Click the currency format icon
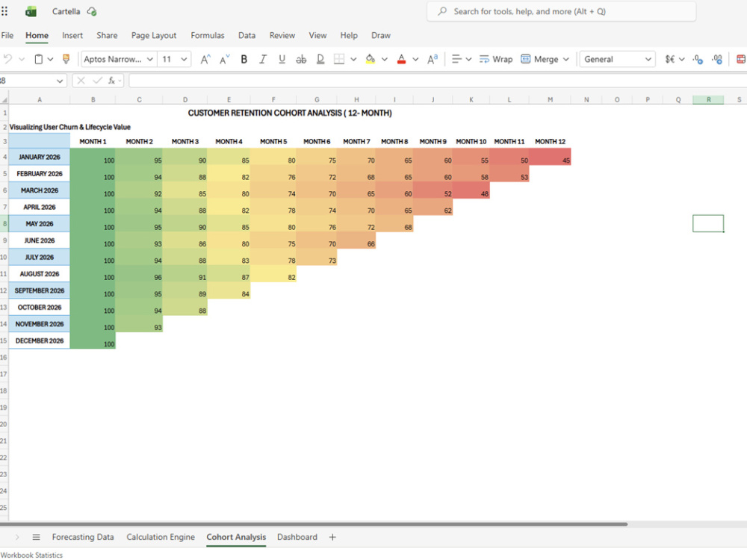747x560 pixels. (670, 59)
